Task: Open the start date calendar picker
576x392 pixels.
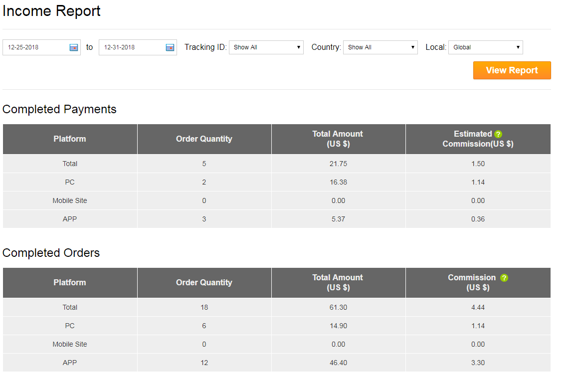Action: pyautogui.click(x=74, y=47)
